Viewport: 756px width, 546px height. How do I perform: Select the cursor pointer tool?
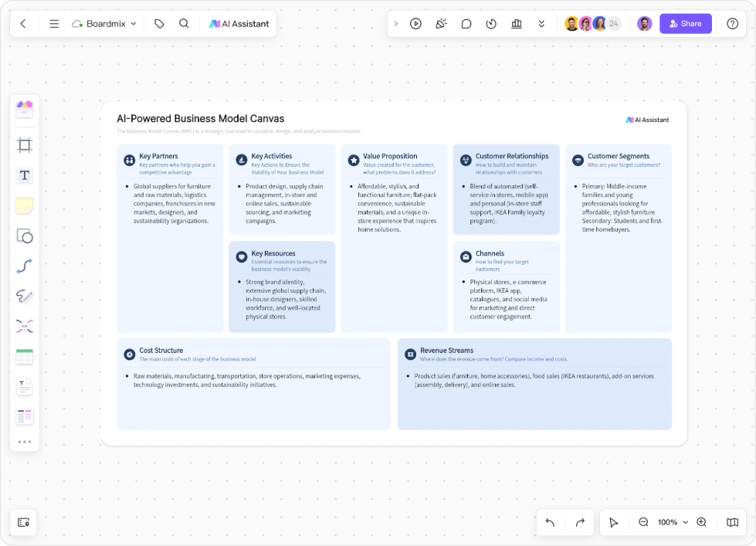pos(613,522)
